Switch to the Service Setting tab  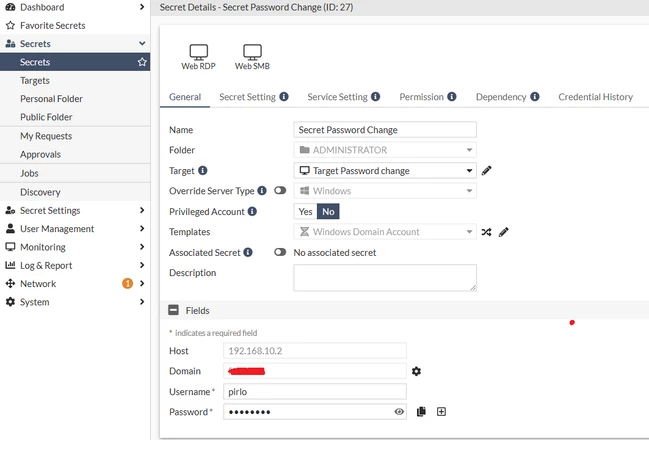pos(337,97)
